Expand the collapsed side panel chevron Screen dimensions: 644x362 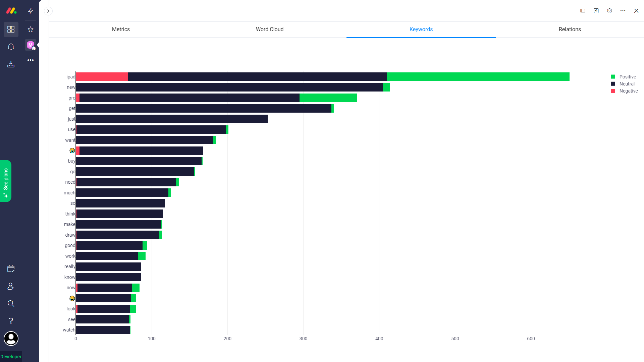tap(48, 11)
